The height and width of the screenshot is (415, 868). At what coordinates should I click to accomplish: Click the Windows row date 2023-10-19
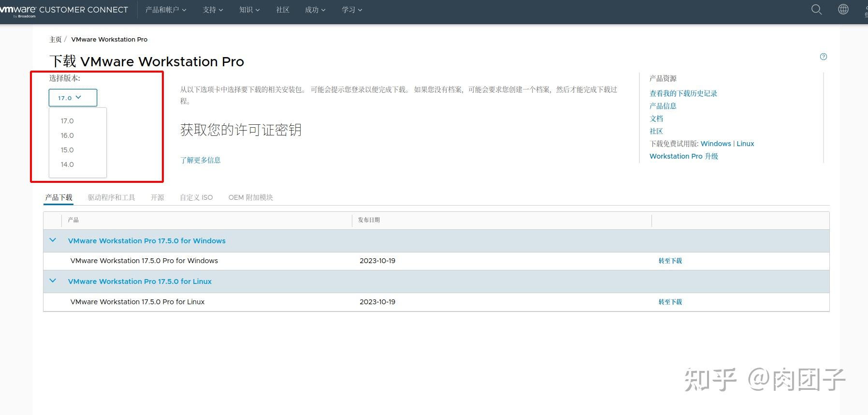coord(377,261)
